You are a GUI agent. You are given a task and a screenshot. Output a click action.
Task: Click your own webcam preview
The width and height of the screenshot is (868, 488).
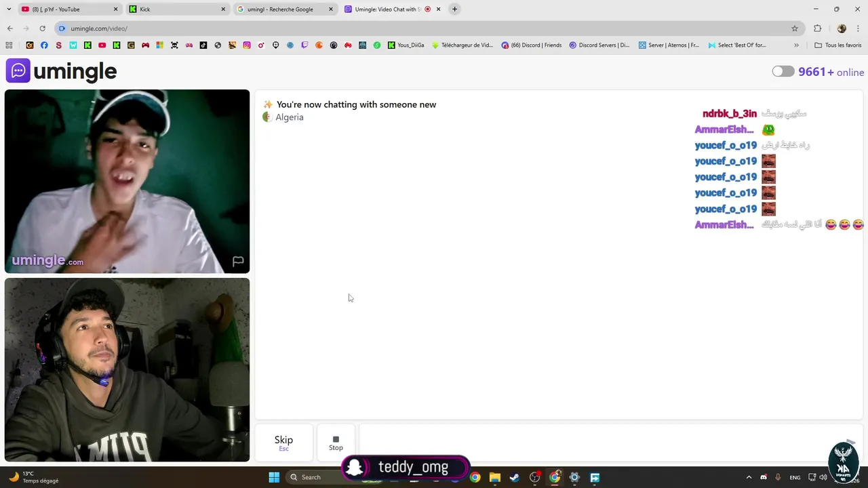127,369
